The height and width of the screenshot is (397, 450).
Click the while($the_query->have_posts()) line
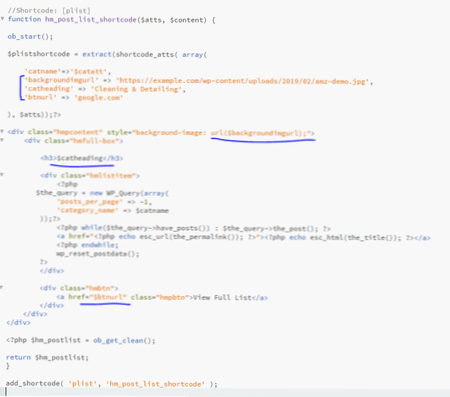pos(194,228)
